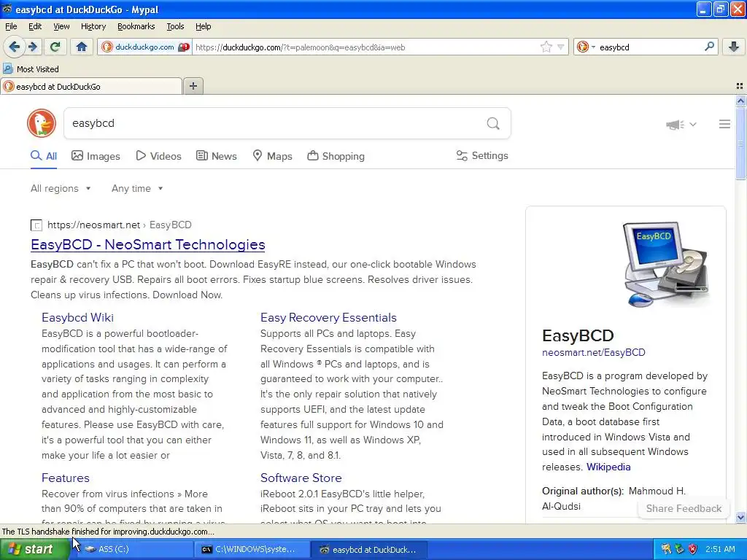747x560 pixels.
Task: Open the browser home page icon
Action: tap(82, 47)
